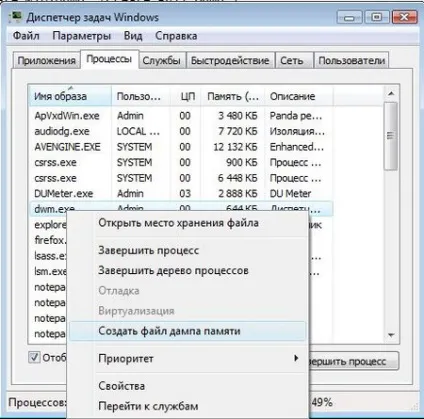
Task: Select the Процессы tab
Action: tap(109, 59)
